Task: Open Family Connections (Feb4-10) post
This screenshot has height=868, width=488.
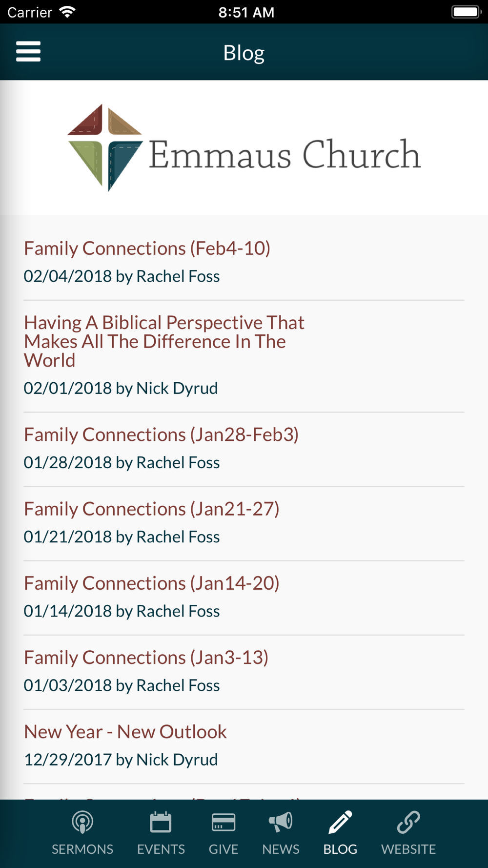Action: pyautogui.click(x=147, y=248)
